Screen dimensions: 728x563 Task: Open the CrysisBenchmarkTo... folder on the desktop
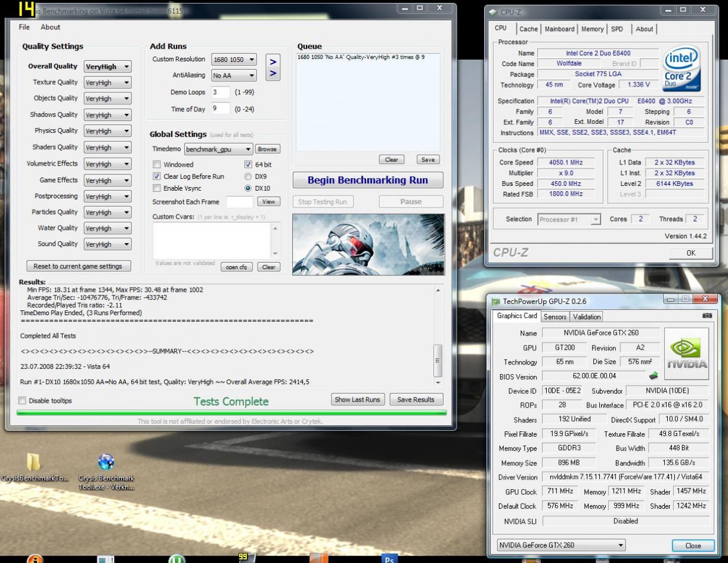pos(33,468)
